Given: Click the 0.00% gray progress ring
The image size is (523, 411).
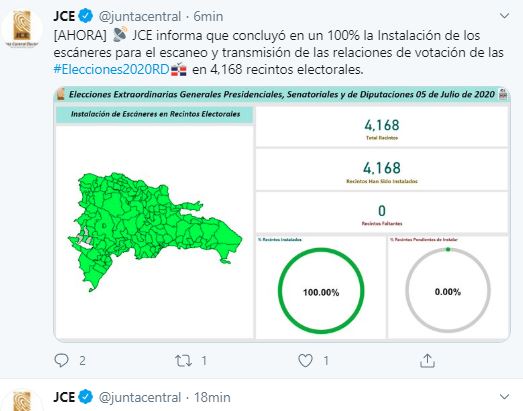Looking at the screenshot, I should coord(448,290).
